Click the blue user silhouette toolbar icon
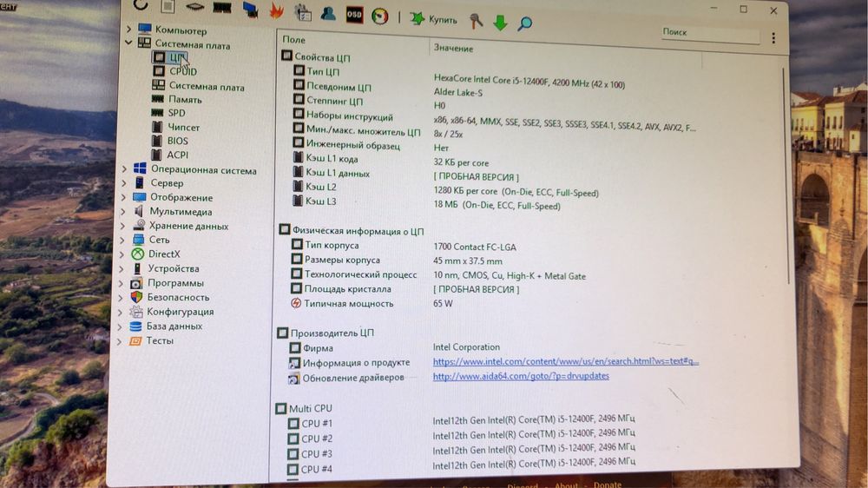Image resolution: width=868 pixels, height=488 pixels. pyautogui.click(x=328, y=13)
